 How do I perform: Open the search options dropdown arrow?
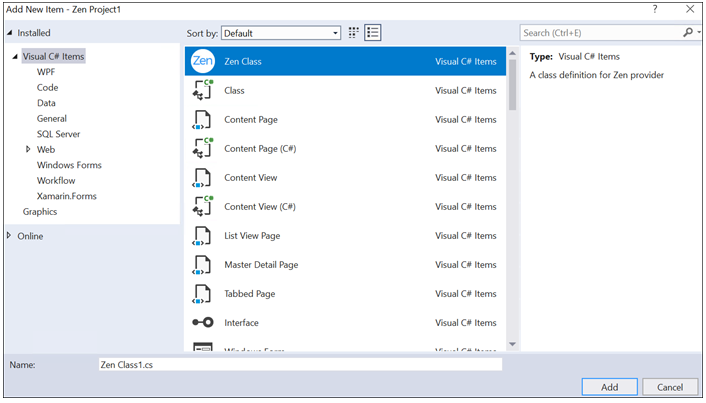click(699, 32)
